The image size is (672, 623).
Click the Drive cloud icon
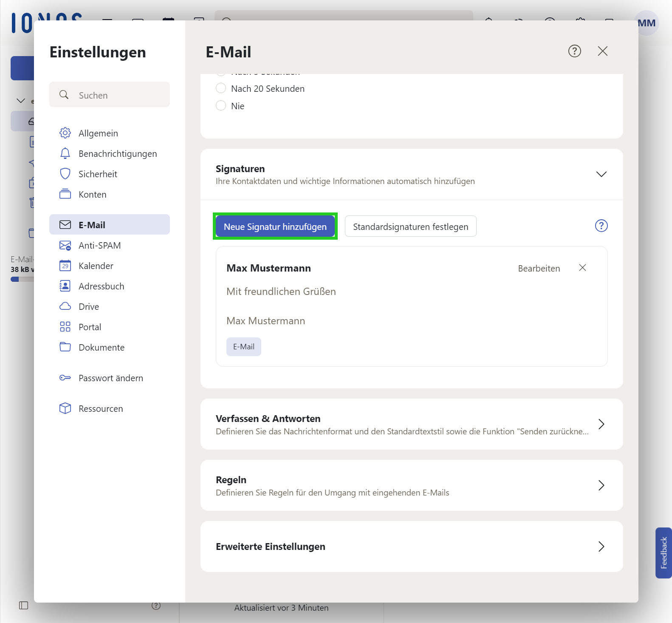65,306
